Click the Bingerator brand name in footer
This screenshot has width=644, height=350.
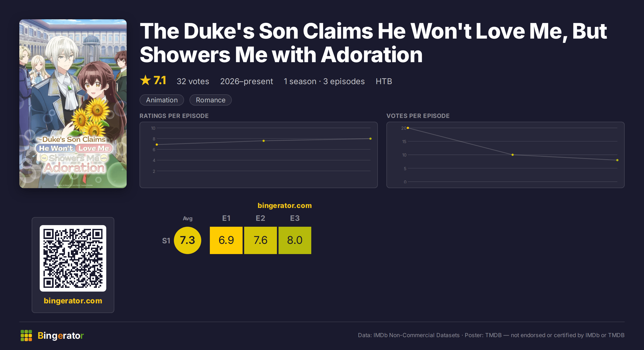61,336
